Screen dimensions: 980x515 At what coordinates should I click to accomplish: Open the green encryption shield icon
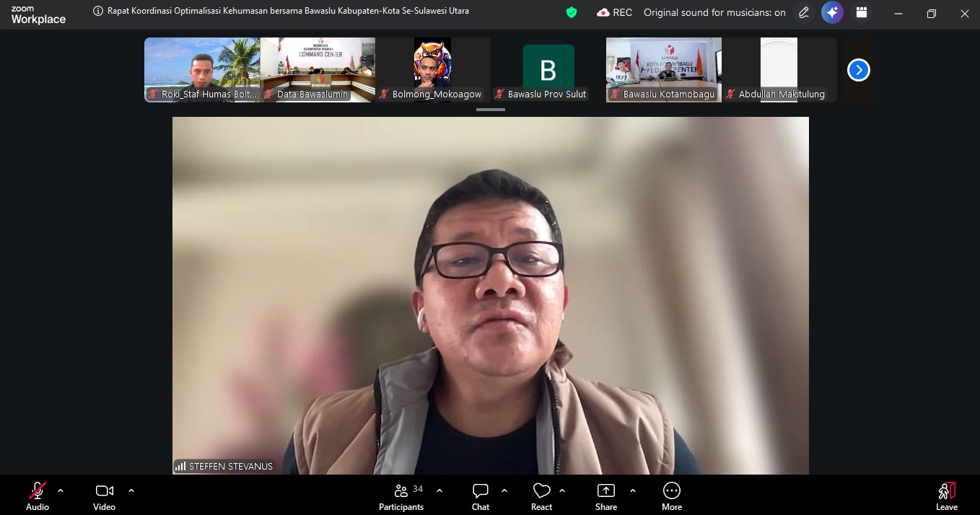pos(572,12)
